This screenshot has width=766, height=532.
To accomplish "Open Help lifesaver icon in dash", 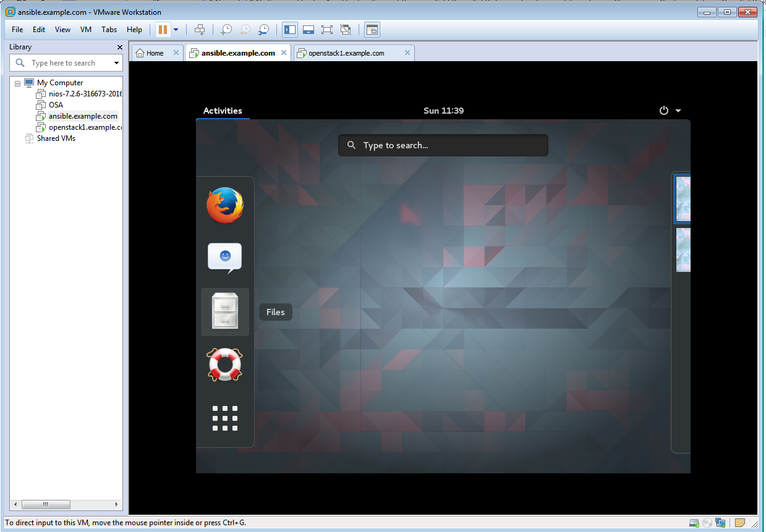I will pos(225,365).
